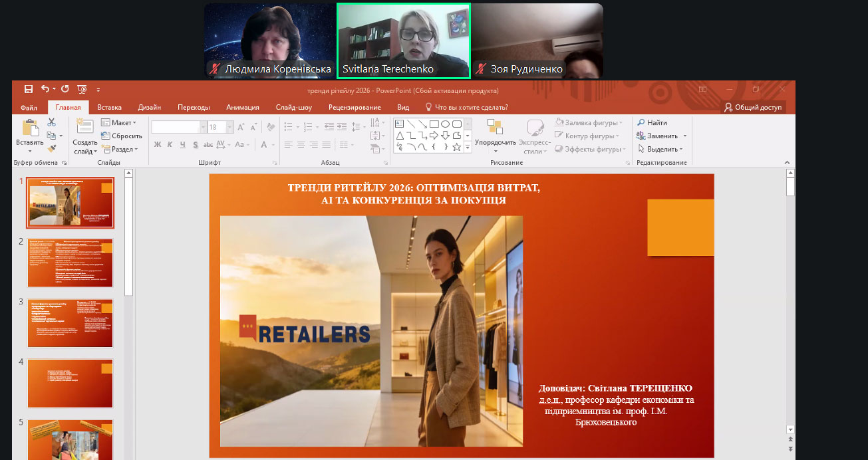Click muted microphone icon for Людмила Коренівська
Screen dimensions: 868x460
click(214, 69)
